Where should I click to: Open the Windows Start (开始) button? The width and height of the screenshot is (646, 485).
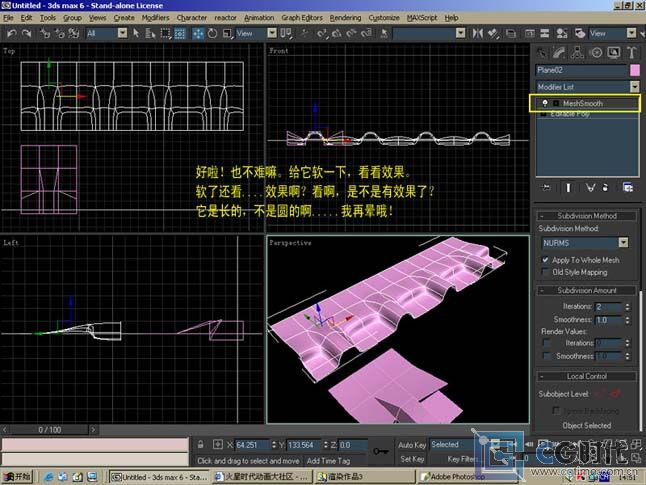tap(17, 477)
